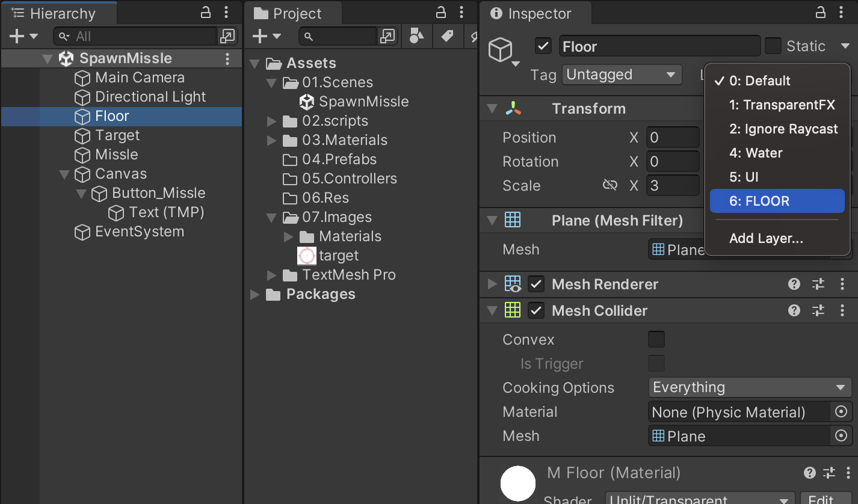The image size is (858, 504).
Task: Open the Project search scope icon
Action: click(387, 37)
